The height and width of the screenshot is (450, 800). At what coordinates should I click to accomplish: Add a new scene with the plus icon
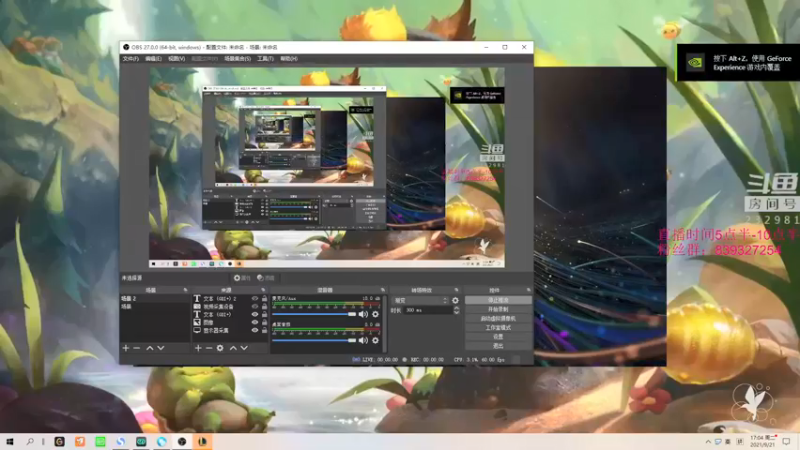coord(126,348)
